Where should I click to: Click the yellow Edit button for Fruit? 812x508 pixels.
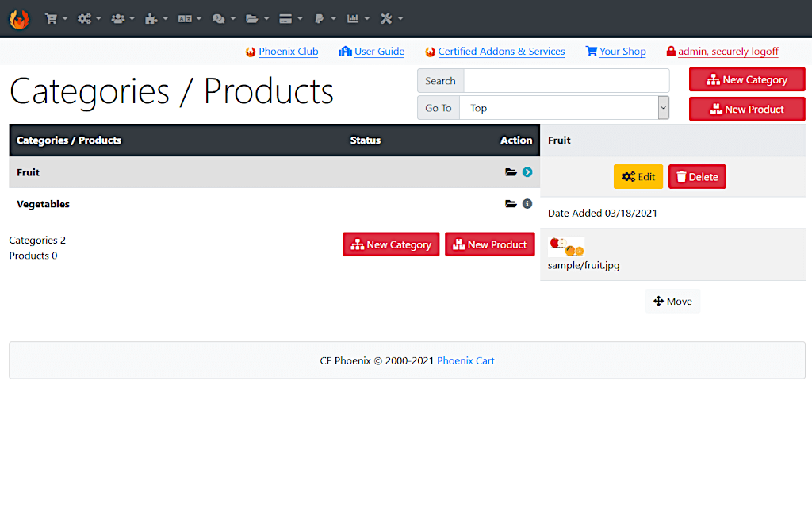[x=638, y=177]
